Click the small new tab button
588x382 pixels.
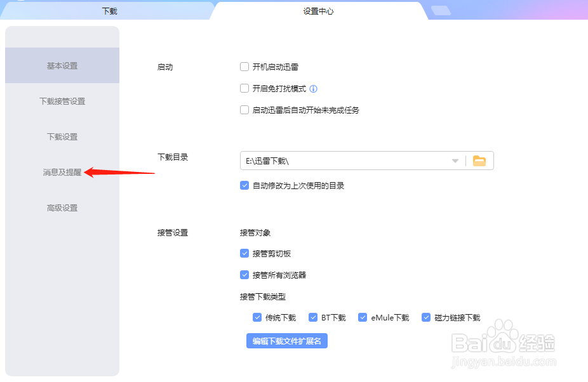(x=441, y=10)
